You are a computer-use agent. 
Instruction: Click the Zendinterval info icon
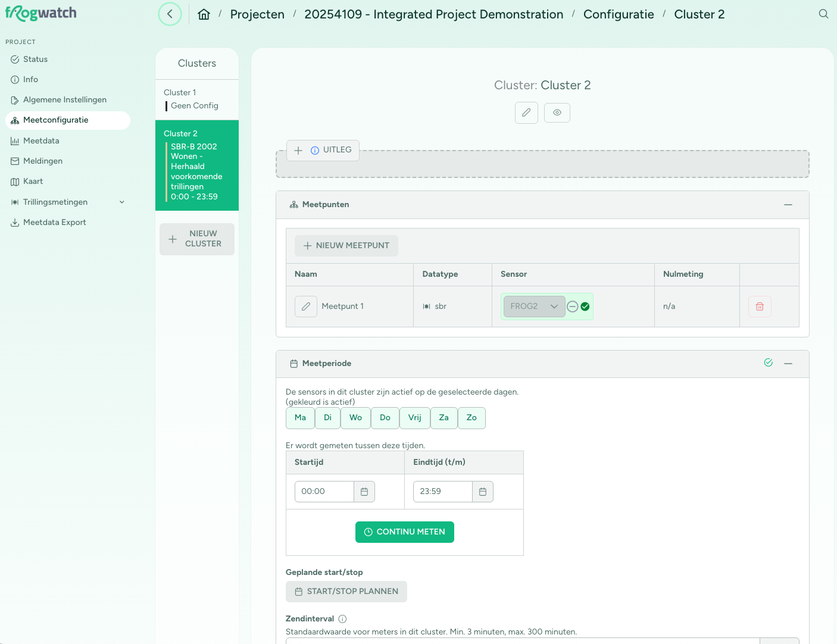(x=342, y=619)
